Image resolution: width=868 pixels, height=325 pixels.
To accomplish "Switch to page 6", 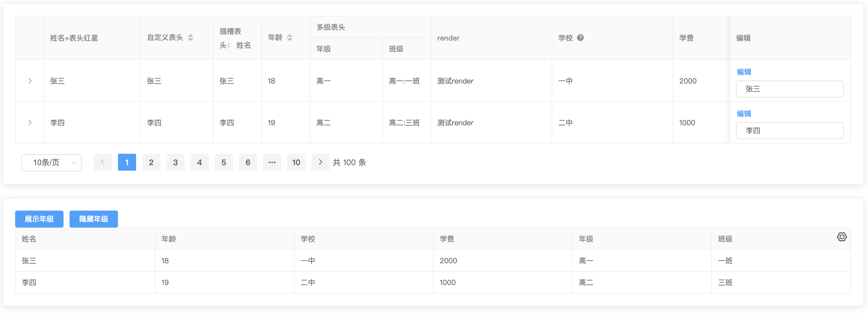I will click(x=248, y=162).
